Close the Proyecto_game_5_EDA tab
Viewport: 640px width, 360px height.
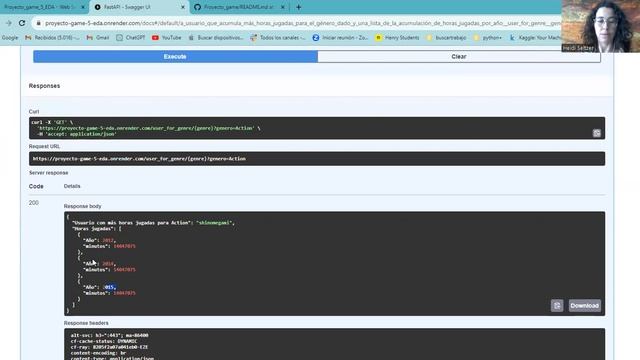pyautogui.click(x=83, y=7)
